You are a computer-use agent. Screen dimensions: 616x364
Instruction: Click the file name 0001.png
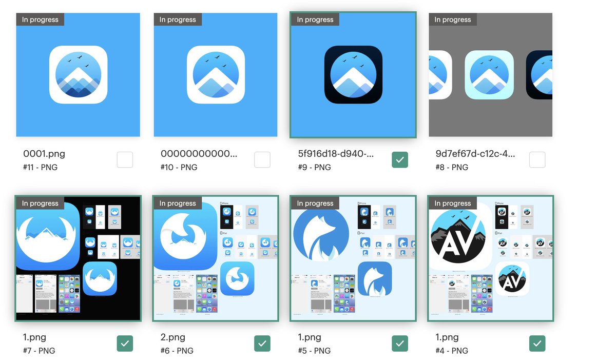coord(44,154)
